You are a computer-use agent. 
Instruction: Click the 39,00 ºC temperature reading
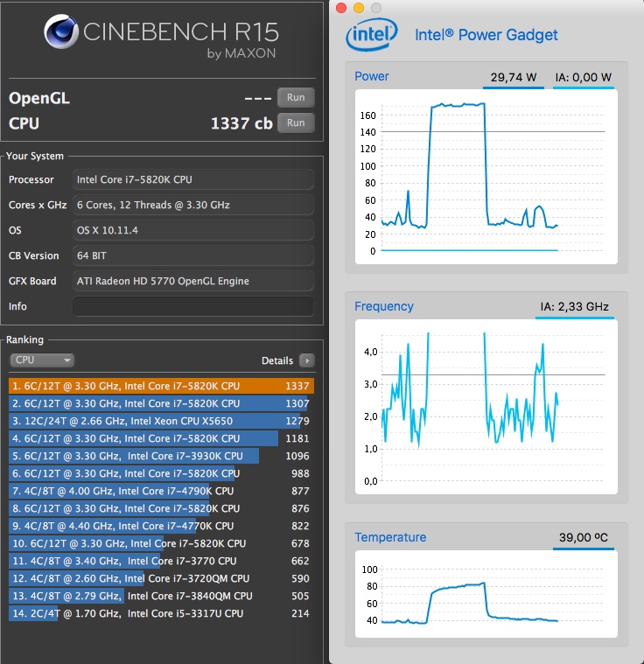coord(584,537)
